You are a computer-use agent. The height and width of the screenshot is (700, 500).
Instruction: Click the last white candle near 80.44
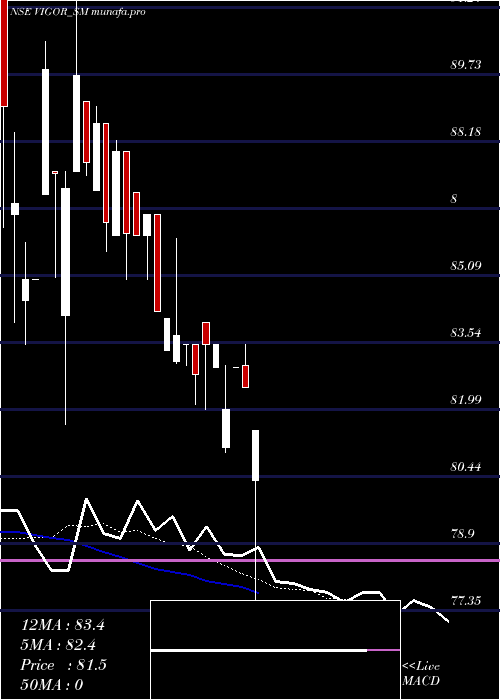point(256,455)
